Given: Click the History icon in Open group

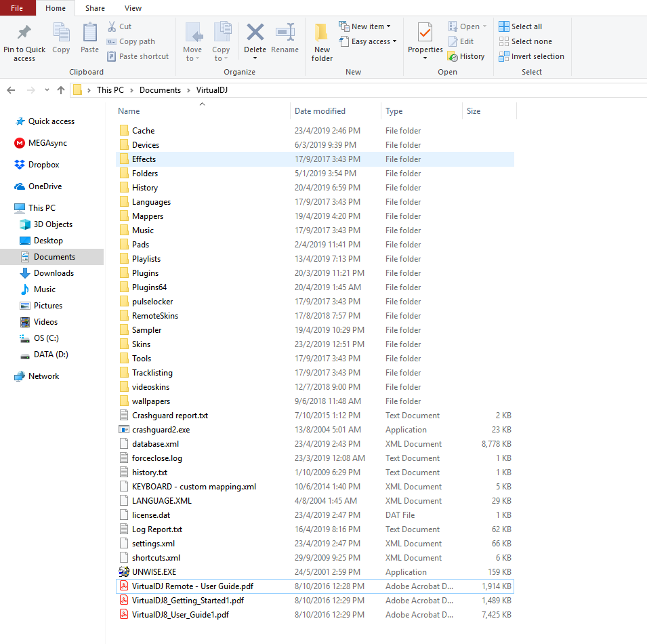Looking at the screenshot, I should (466, 56).
